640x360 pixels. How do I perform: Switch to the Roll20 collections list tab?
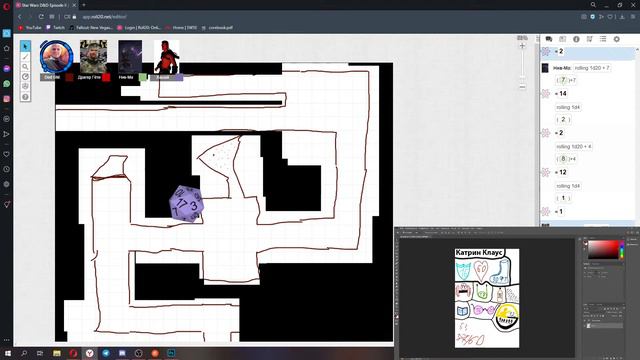603,39
